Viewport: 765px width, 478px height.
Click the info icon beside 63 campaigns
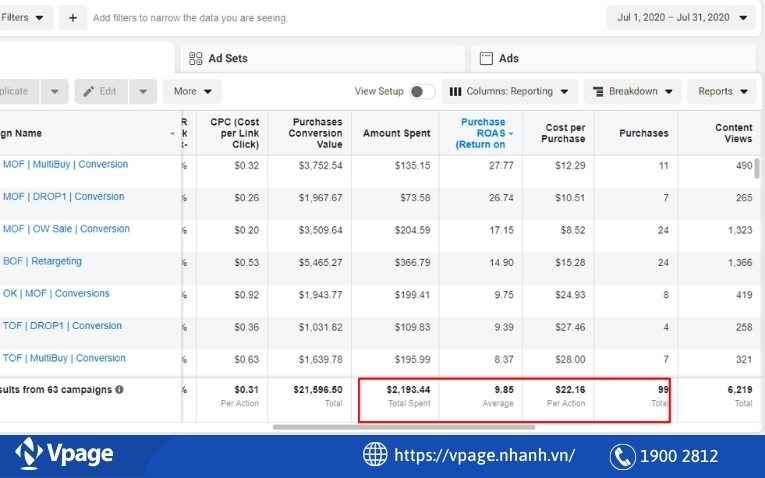point(119,390)
